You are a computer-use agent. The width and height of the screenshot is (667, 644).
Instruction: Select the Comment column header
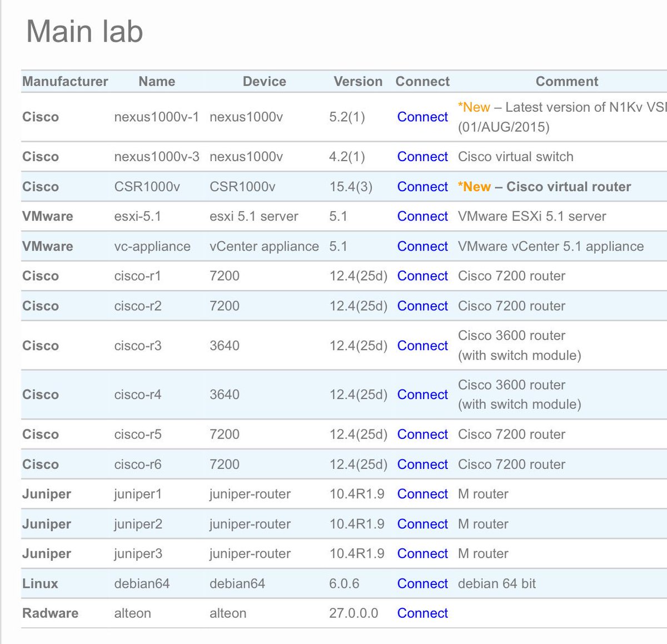(567, 81)
